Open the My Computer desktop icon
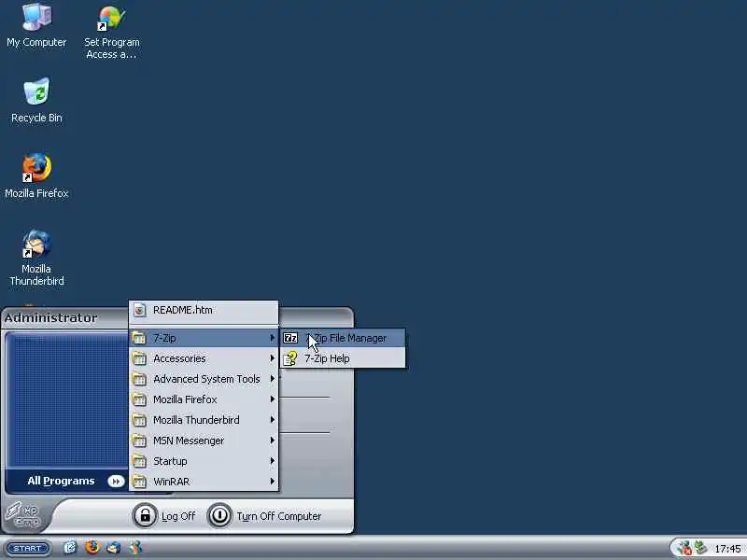747x560 pixels. click(36, 25)
